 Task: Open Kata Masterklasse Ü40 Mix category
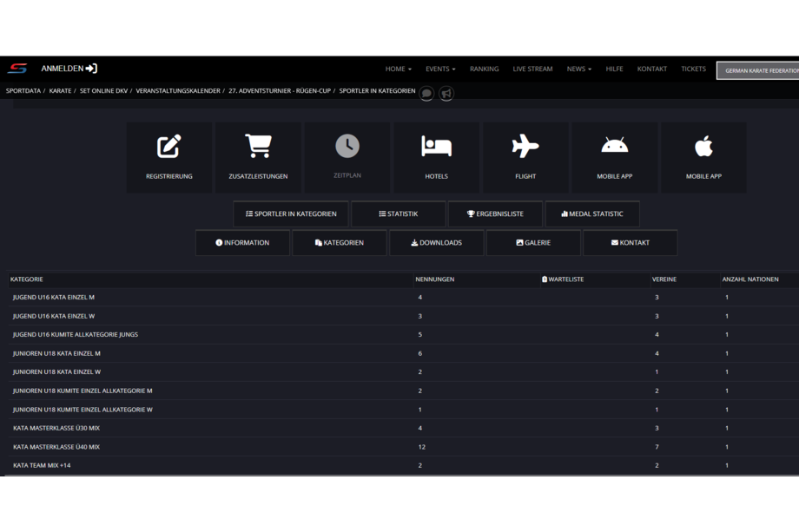point(56,447)
